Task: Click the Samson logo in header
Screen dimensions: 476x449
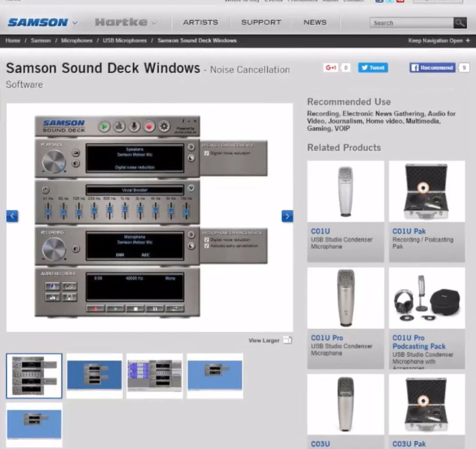Action: [38, 22]
